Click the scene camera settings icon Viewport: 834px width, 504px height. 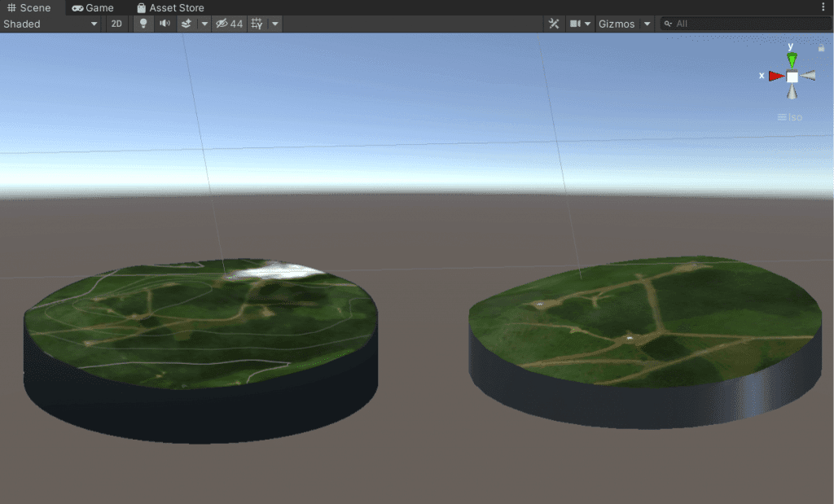click(574, 24)
